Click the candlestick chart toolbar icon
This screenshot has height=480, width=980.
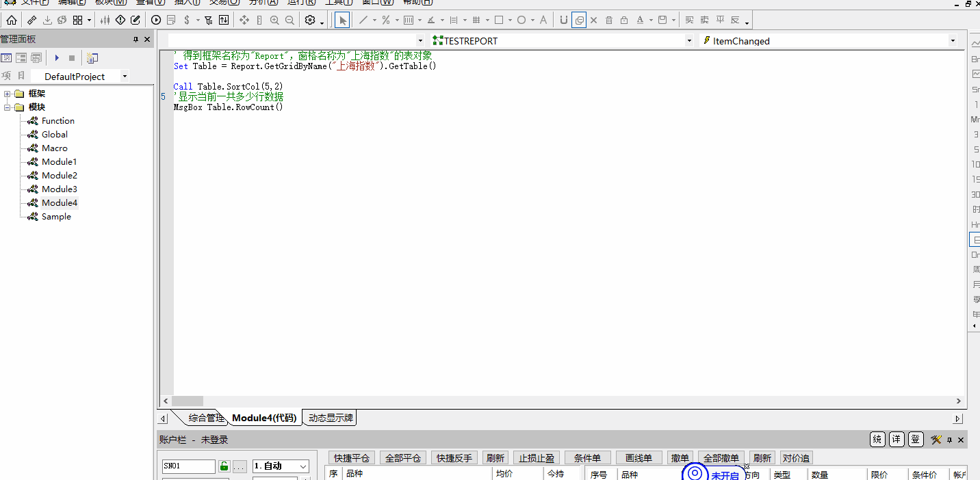click(105, 21)
